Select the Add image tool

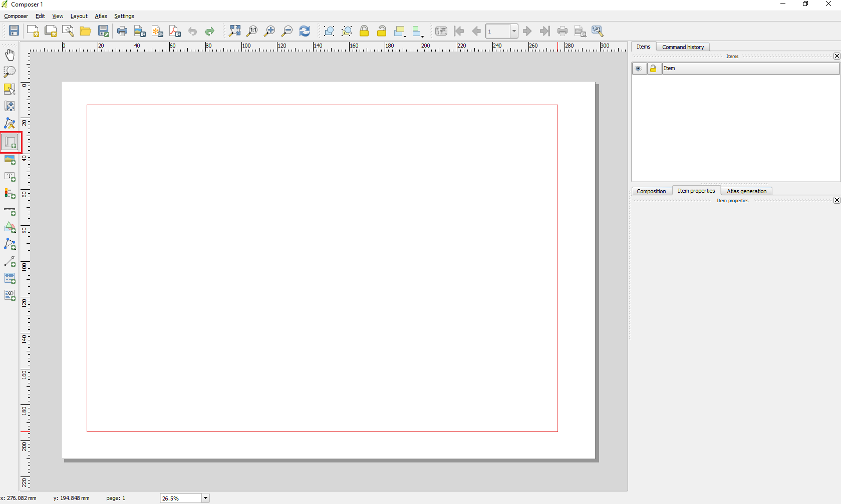point(10,160)
